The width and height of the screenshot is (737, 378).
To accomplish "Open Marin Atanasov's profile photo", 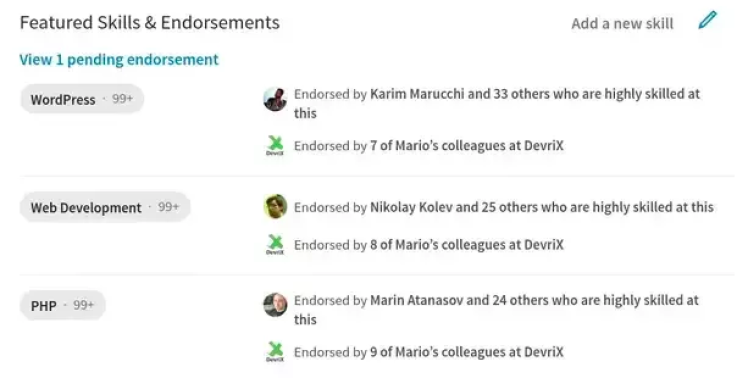I will point(275,305).
